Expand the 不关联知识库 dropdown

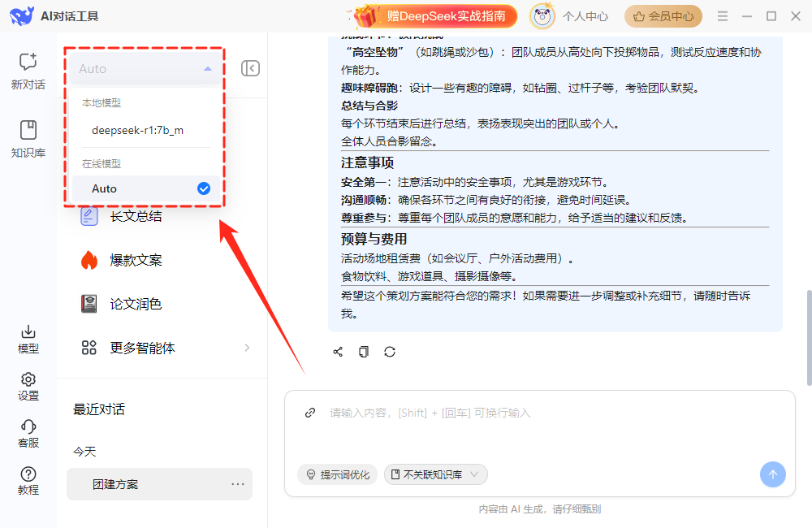(435, 474)
